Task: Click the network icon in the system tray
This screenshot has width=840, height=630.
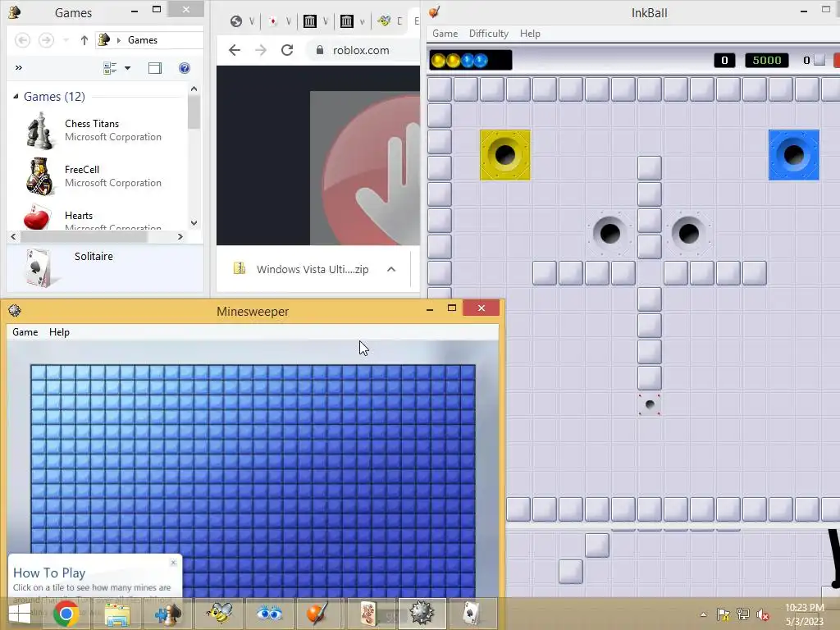Action: tap(743, 614)
